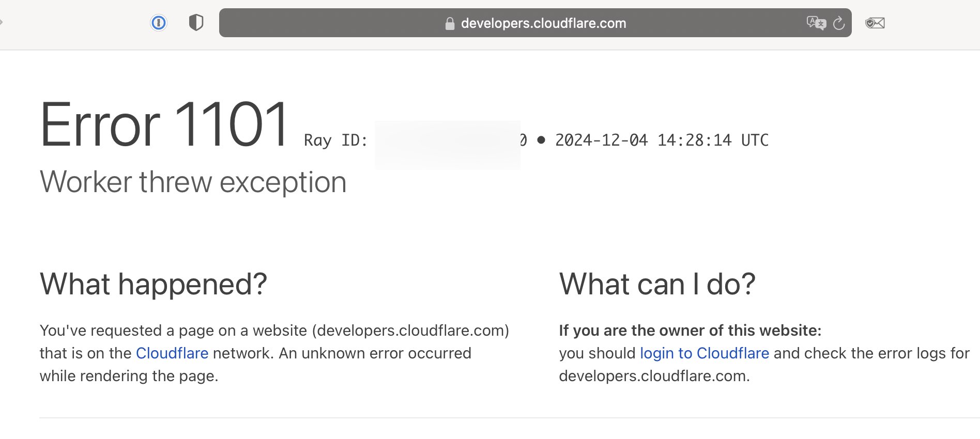Open the Cloudflare network link
Viewport: 980px width, 439px height.
click(172, 353)
